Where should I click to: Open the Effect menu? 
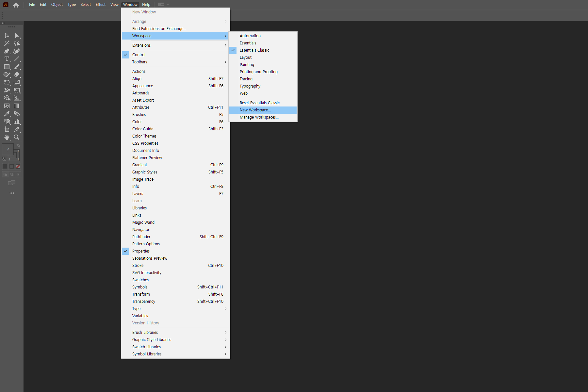tap(101, 5)
